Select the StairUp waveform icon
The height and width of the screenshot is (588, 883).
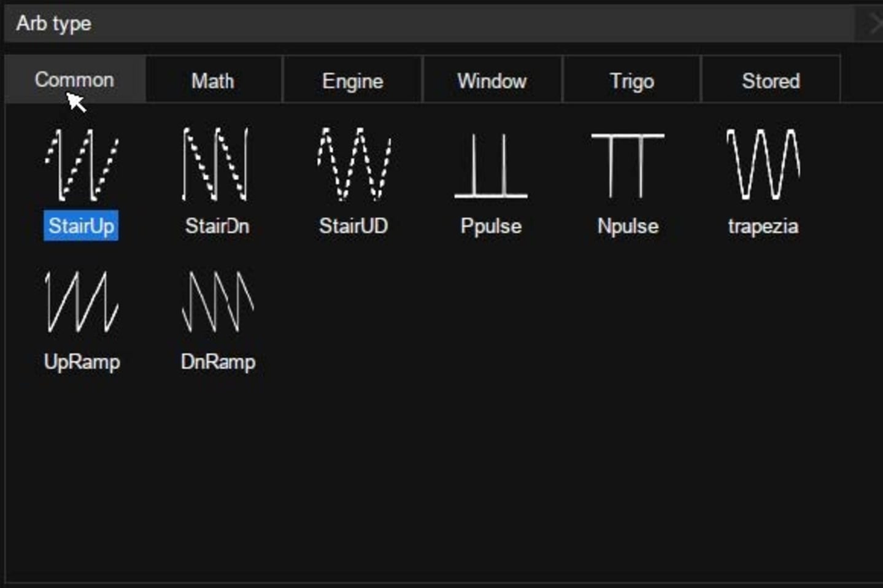tap(82, 164)
